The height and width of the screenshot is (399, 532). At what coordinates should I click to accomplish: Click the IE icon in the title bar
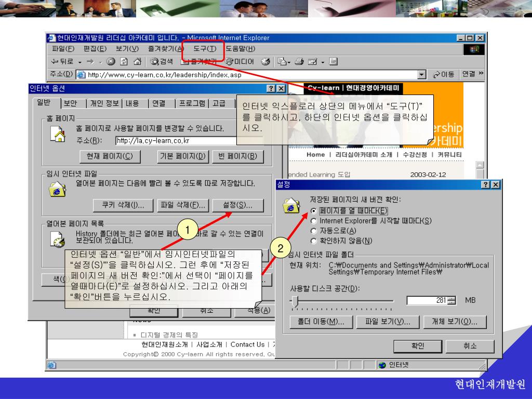(x=51, y=37)
